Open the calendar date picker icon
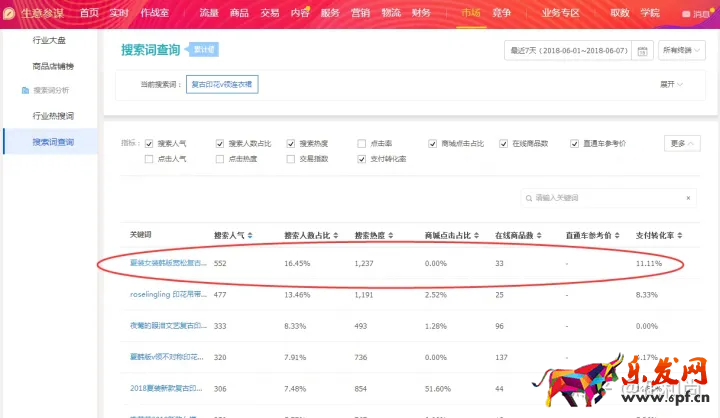This screenshot has width=720, height=418. pyautogui.click(x=643, y=50)
